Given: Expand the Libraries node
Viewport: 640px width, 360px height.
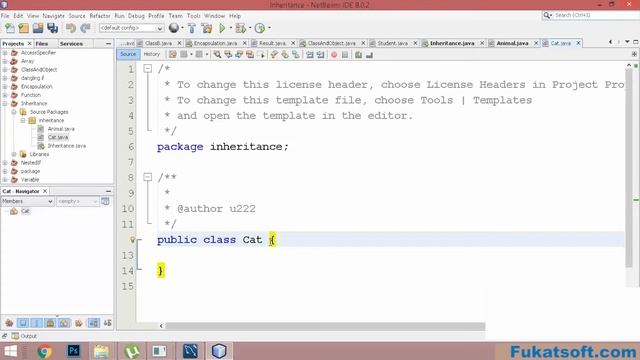Looking at the screenshot, I should (14, 154).
